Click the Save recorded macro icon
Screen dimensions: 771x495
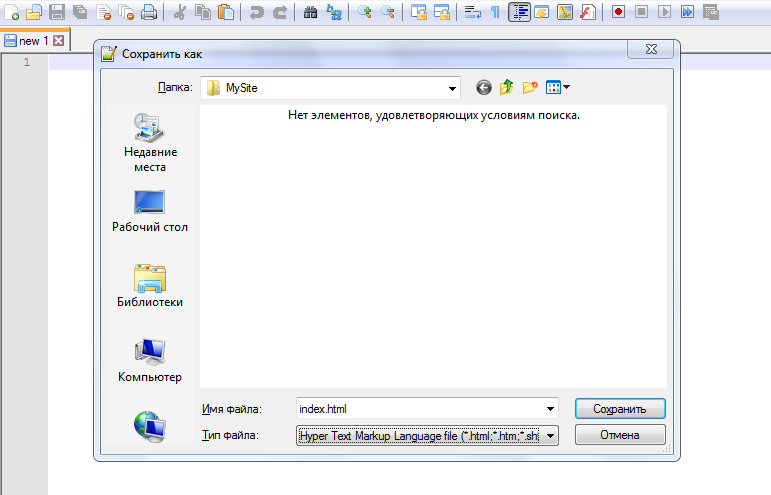coord(711,11)
